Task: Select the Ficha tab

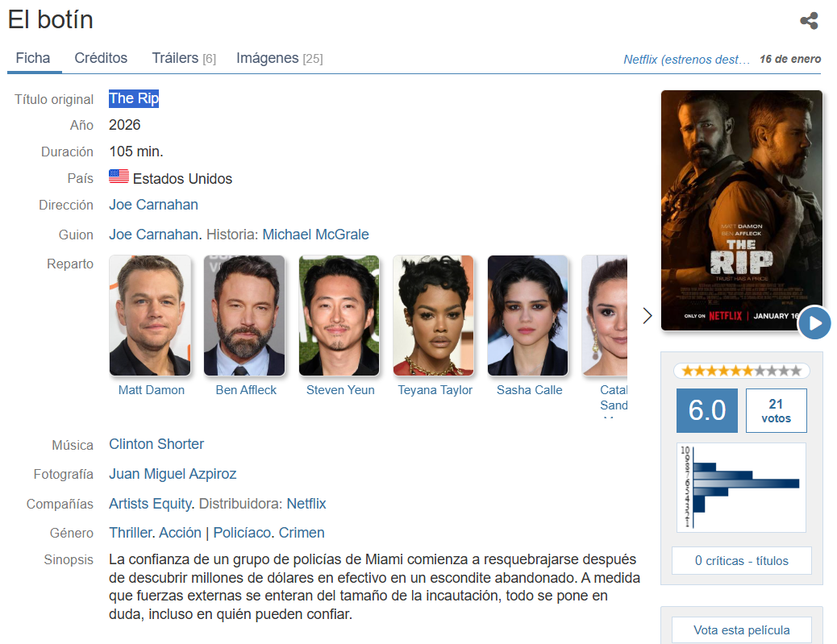Action: (x=33, y=58)
